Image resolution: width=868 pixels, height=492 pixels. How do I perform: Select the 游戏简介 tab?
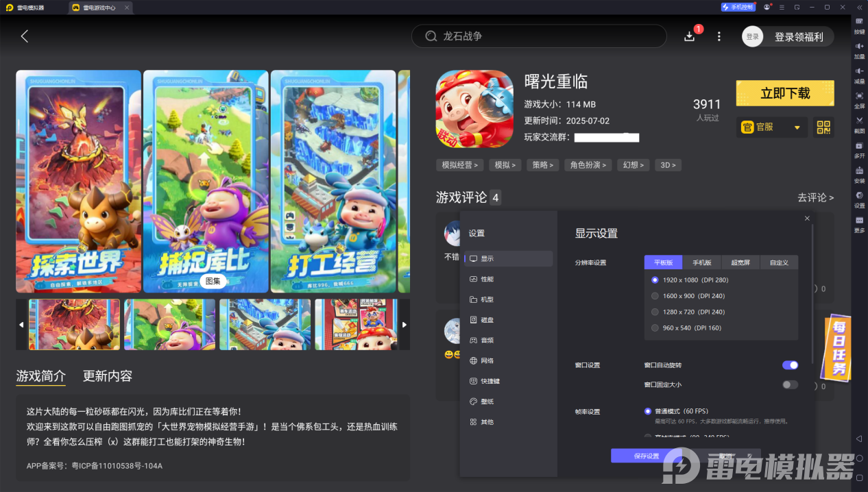[41, 376]
